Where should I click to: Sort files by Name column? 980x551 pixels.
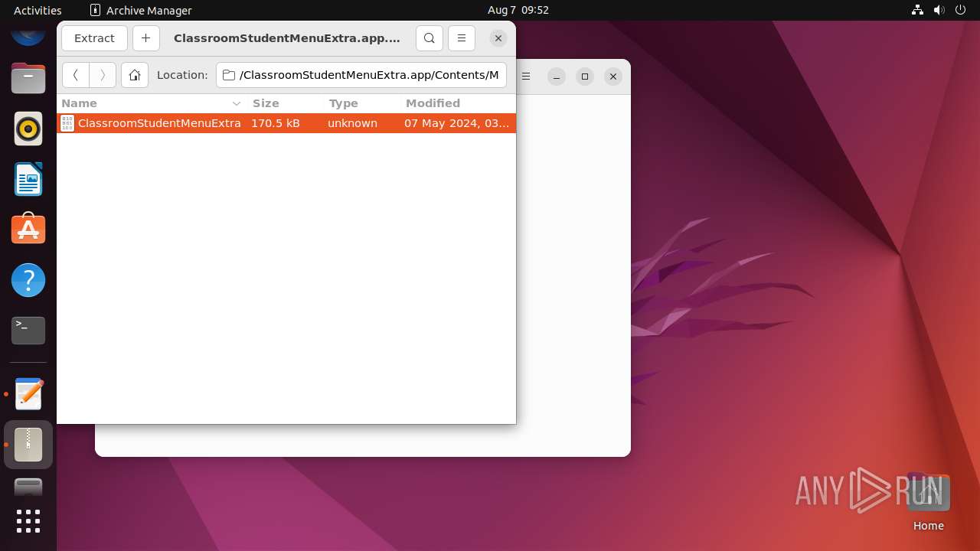(152, 103)
